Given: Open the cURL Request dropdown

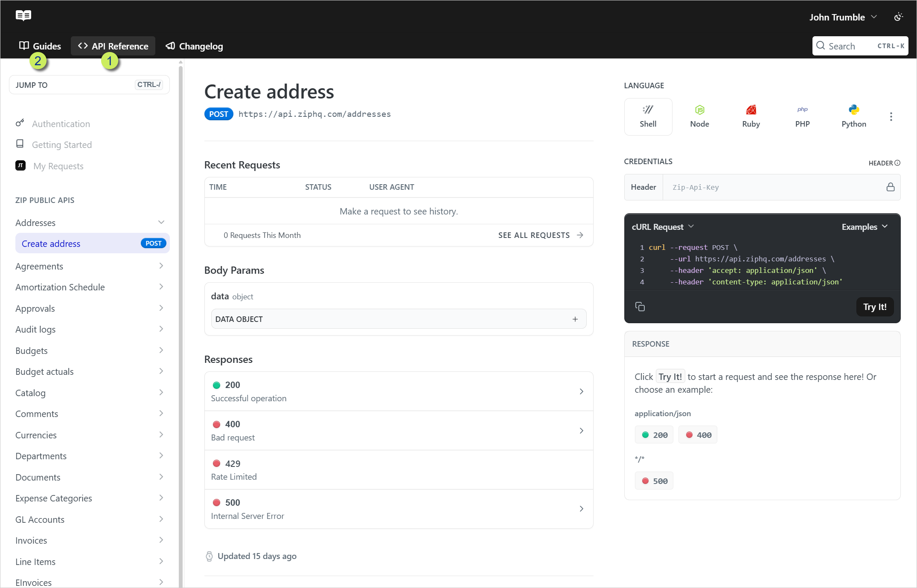Looking at the screenshot, I should 663,227.
